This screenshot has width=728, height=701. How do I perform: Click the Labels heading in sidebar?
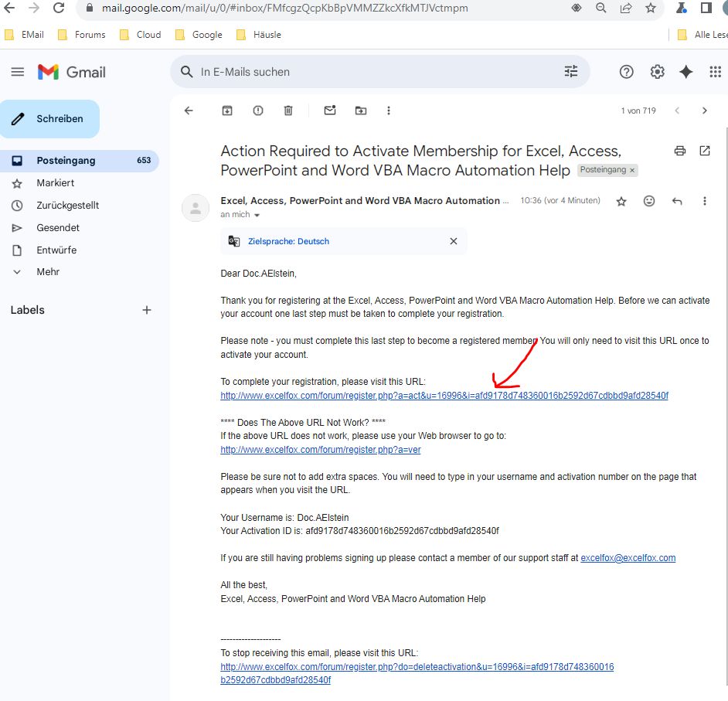(27, 310)
